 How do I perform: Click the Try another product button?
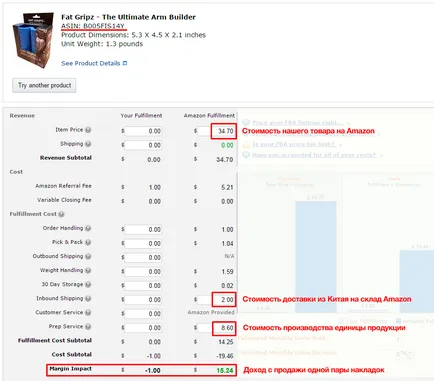point(44,85)
